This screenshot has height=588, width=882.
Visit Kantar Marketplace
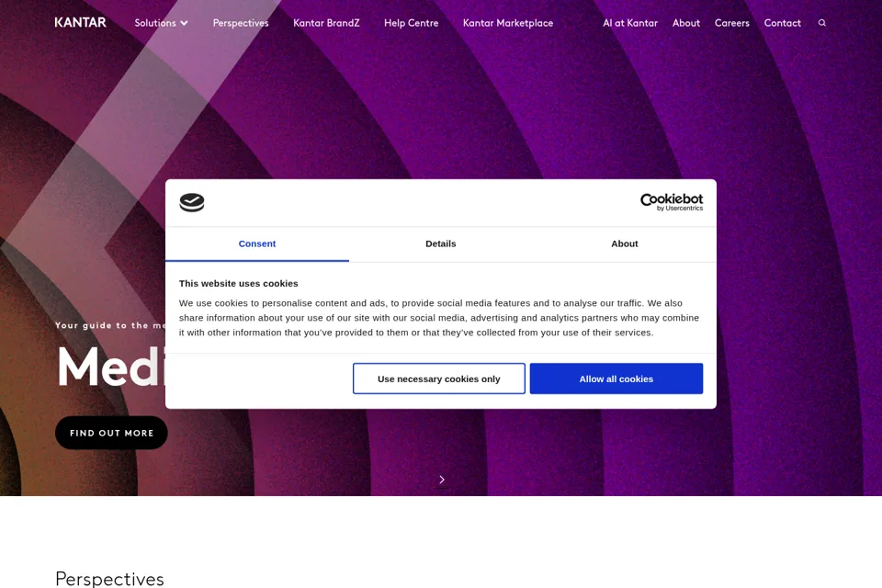click(508, 23)
